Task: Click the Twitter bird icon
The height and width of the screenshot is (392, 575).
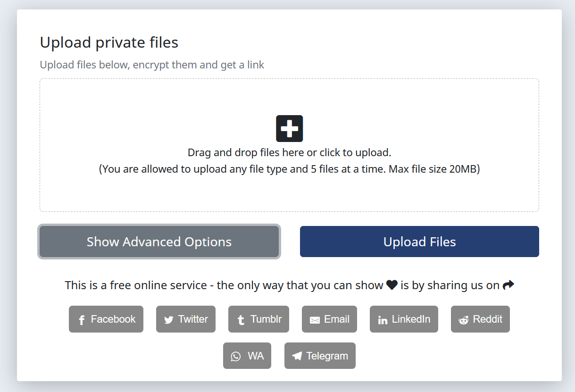Action: [x=168, y=319]
